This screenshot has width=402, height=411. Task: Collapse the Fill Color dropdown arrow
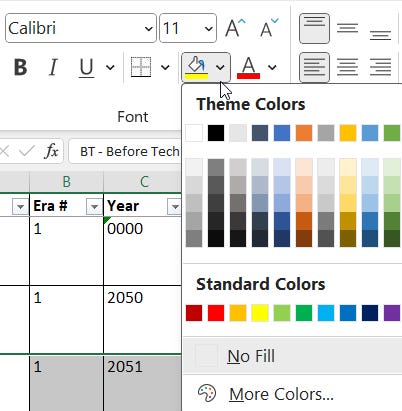click(220, 67)
